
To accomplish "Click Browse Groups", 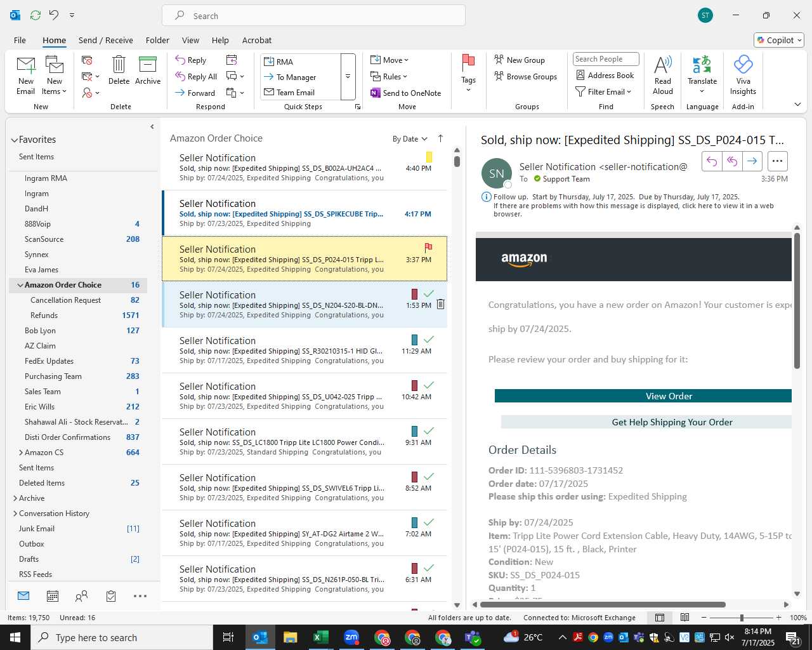I will coord(526,77).
